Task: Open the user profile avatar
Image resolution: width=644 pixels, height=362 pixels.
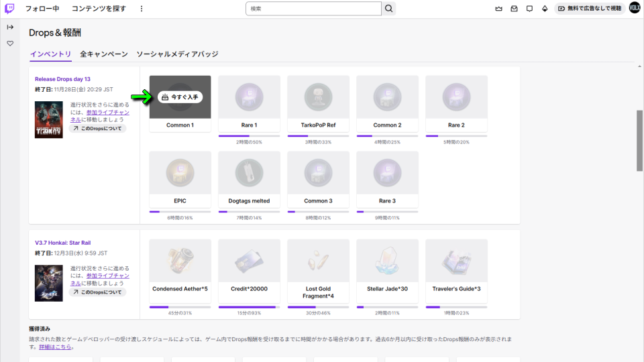Action: [635, 8]
